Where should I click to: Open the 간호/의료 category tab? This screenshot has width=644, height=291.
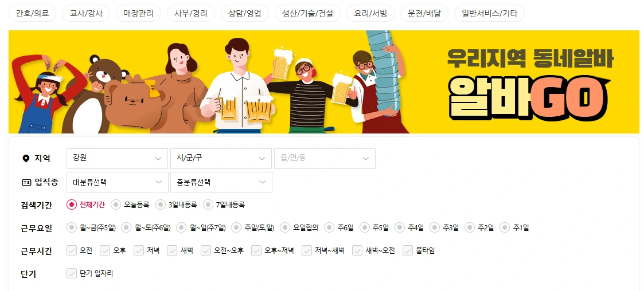pyautogui.click(x=33, y=13)
